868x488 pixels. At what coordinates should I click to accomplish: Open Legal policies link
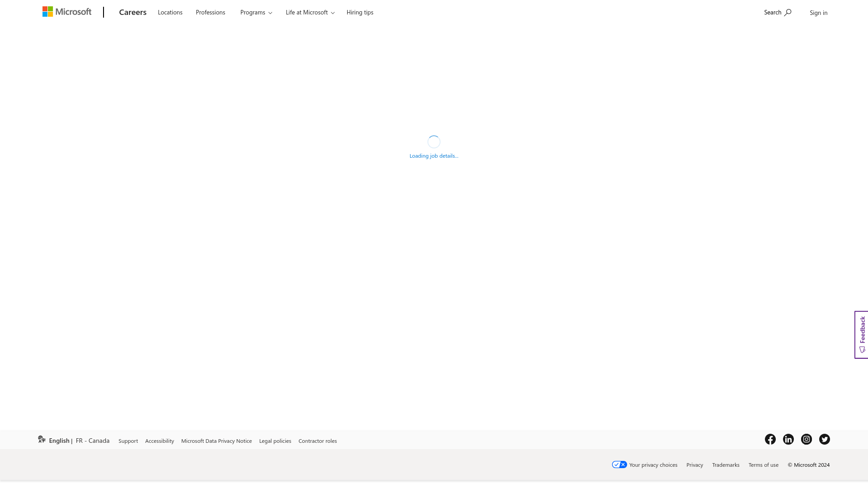[x=275, y=441]
